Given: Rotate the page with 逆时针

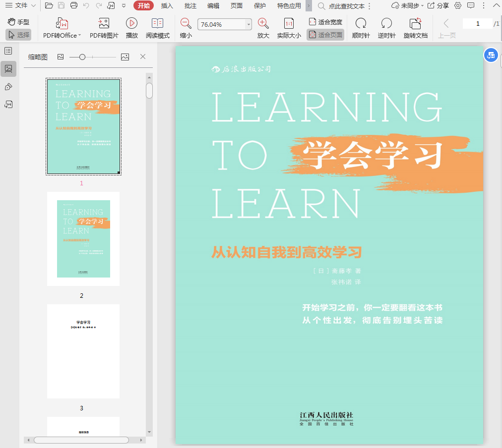Looking at the screenshot, I should tap(386, 24).
